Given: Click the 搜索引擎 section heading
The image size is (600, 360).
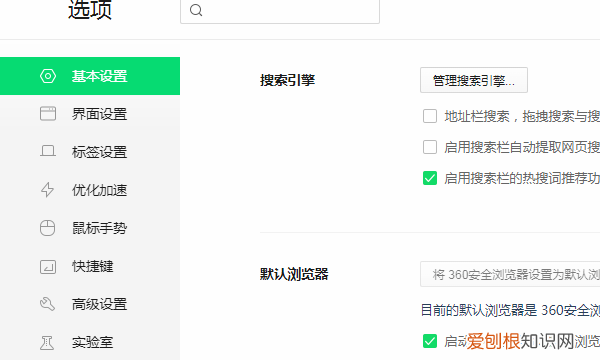Looking at the screenshot, I should pos(287,80).
